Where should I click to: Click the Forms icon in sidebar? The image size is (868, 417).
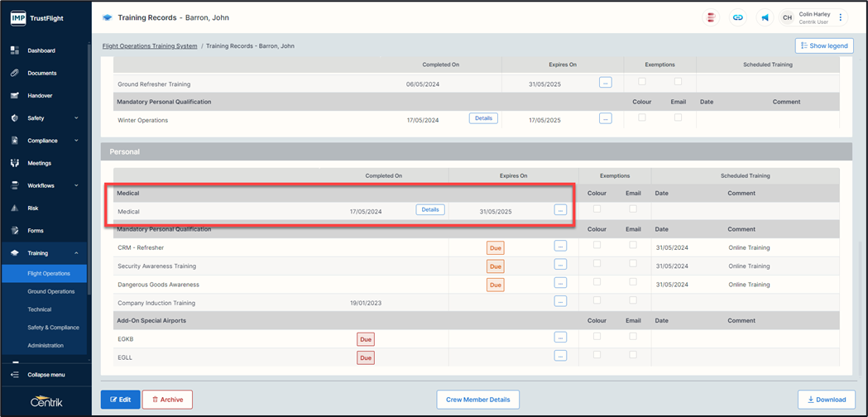[x=15, y=230]
